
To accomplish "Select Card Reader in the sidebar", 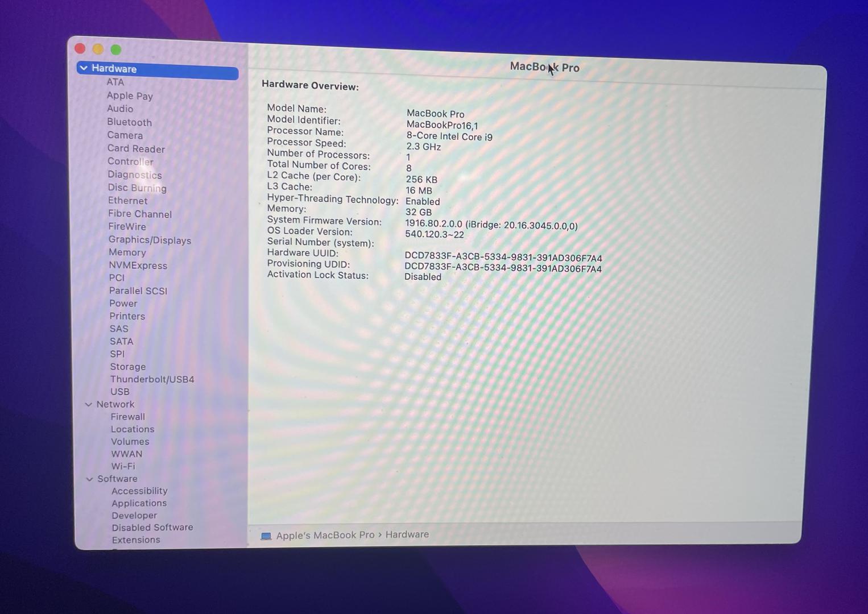I will coord(136,148).
